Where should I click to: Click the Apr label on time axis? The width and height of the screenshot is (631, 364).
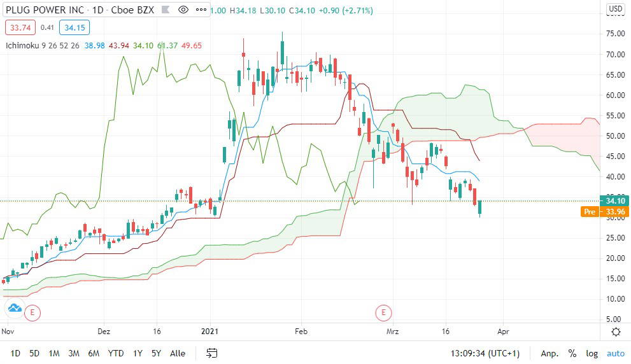pyautogui.click(x=504, y=332)
